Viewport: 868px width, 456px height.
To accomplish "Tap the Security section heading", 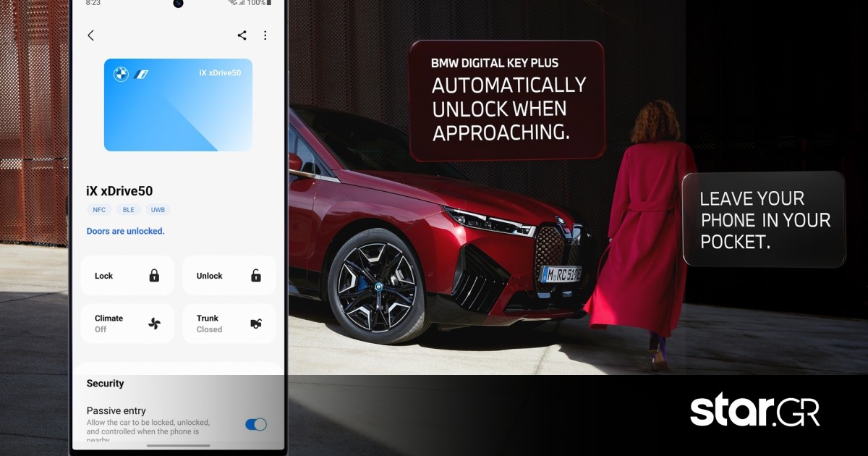I will point(106,384).
